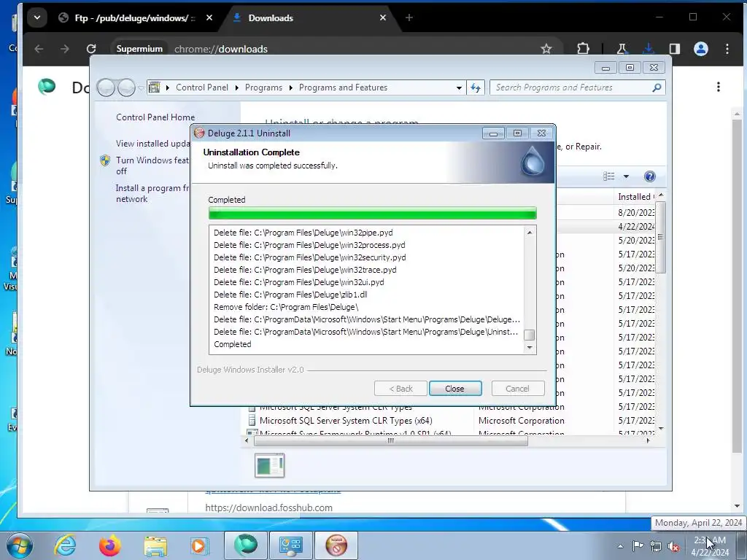Image resolution: width=747 pixels, height=560 pixels.
Task: Click Programs and Features breadcrumb
Action: click(x=343, y=87)
